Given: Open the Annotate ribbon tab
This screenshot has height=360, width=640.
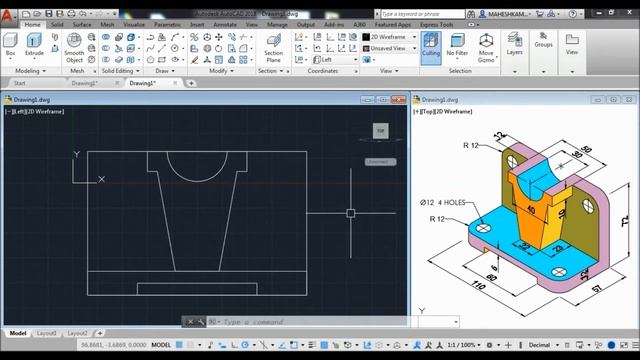Looking at the screenshot, I should [225, 24].
